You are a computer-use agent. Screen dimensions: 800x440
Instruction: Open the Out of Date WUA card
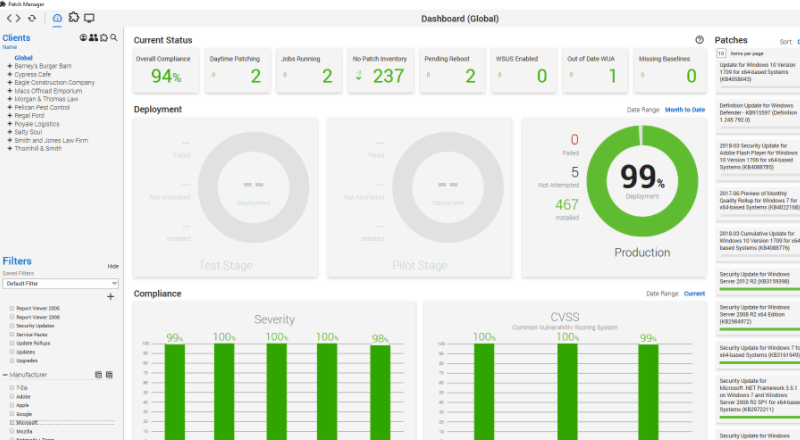tap(595, 70)
